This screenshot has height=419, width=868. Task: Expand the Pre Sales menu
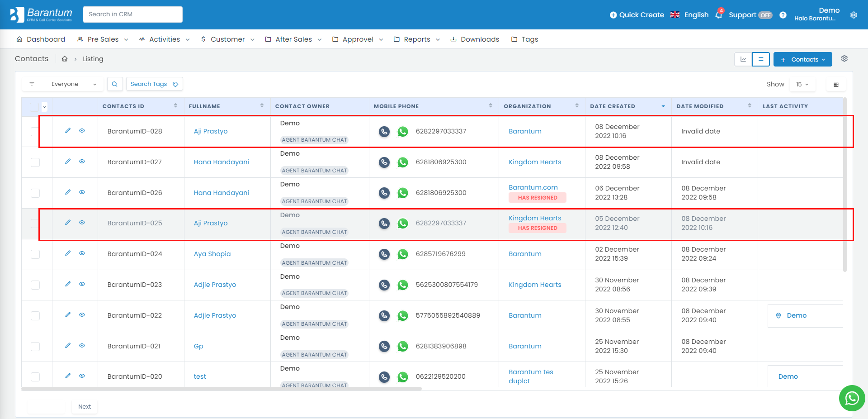[103, 39]
